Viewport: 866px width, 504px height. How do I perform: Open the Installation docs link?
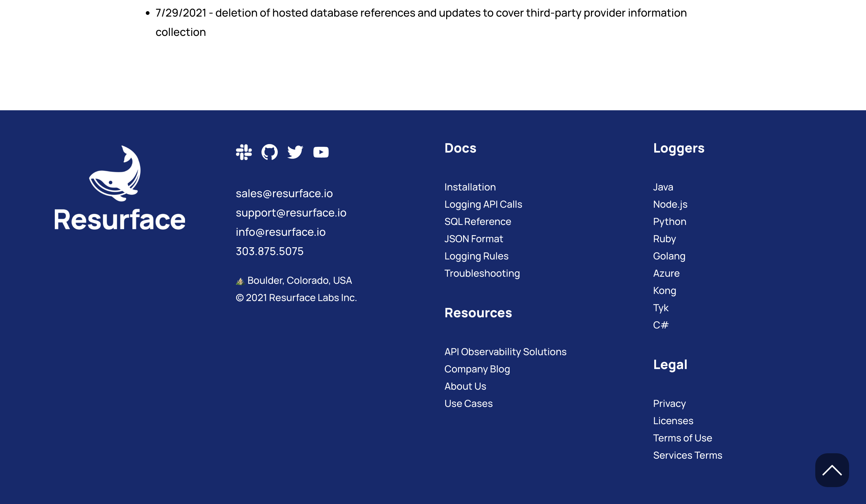pyautogui.click(x=470, y=187)
